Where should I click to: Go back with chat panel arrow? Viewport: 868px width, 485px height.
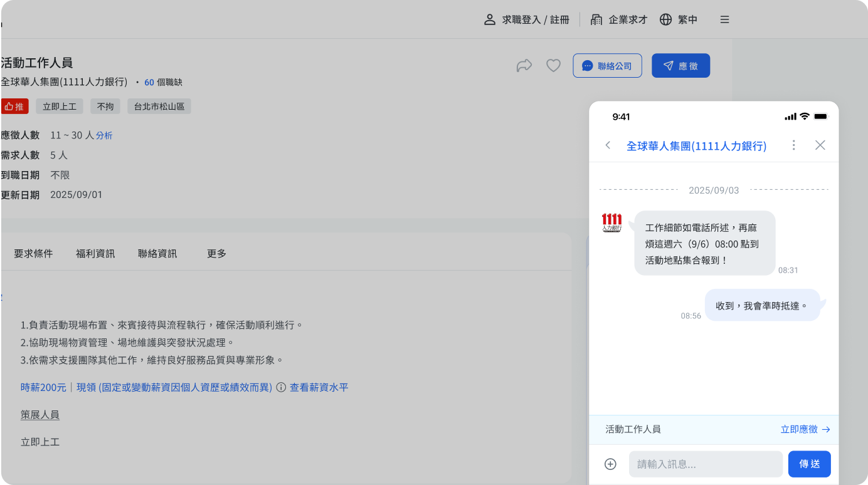point(608,145)
